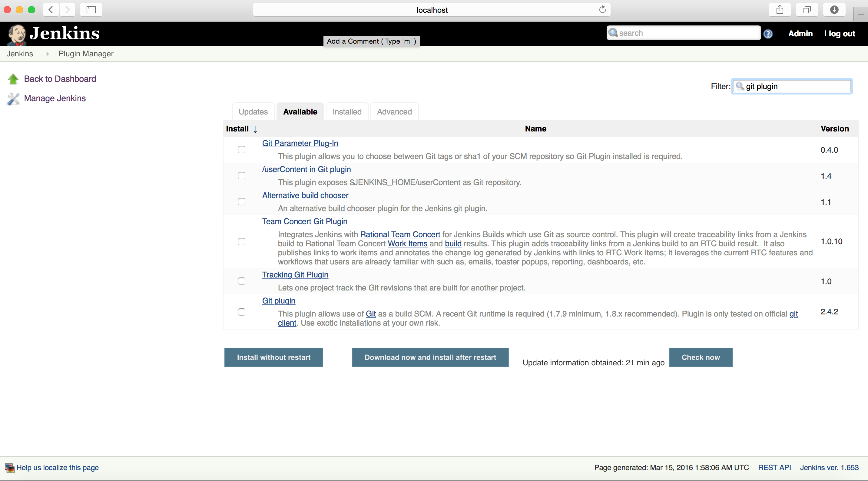Follow the Work Items link
Screen dimensions: 868x481
pos(407,243)
